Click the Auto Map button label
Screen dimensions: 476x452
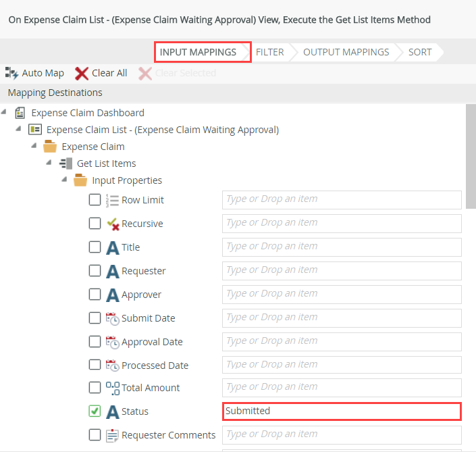click(x=43, y=73)
